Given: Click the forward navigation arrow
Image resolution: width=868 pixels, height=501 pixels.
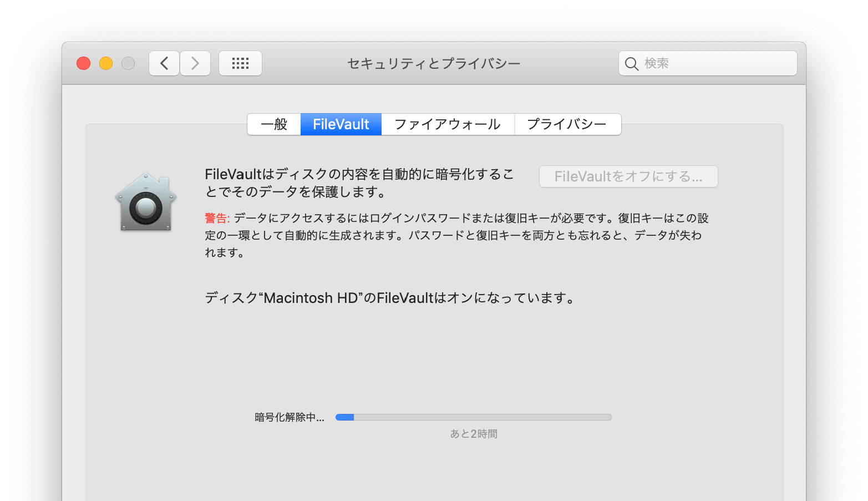Looking at the screenshot, I should pos(195,63).
